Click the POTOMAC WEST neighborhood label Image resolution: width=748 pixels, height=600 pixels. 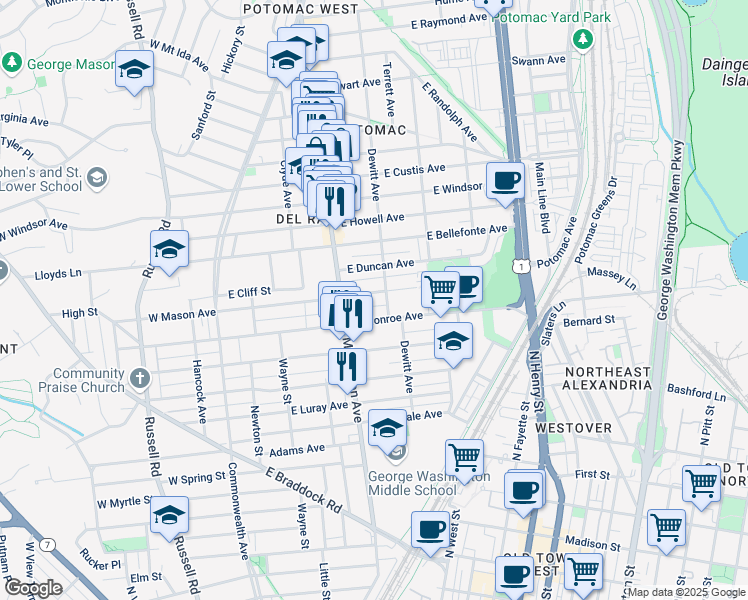tap(301, 9)
